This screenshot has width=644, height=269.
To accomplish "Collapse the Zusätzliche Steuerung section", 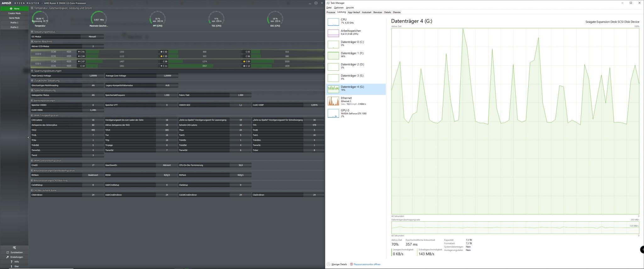I will point(32,80).
